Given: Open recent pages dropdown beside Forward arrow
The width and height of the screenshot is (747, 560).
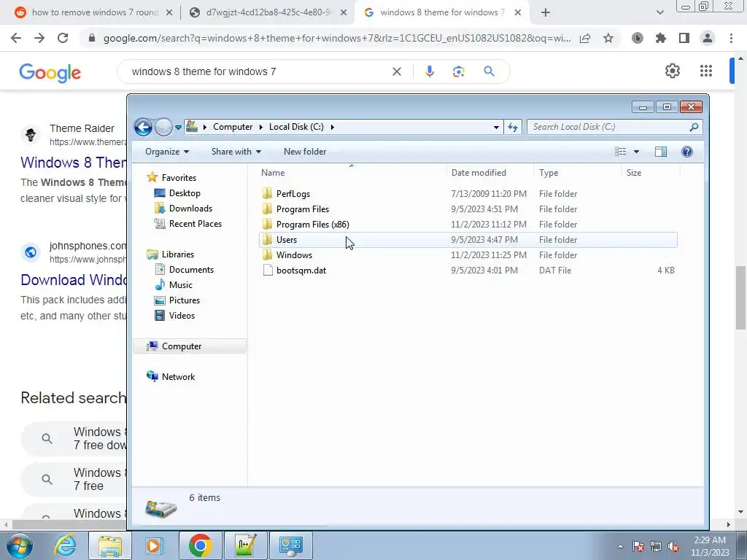Looking at the screenshot, I should (x=178, y=127).
